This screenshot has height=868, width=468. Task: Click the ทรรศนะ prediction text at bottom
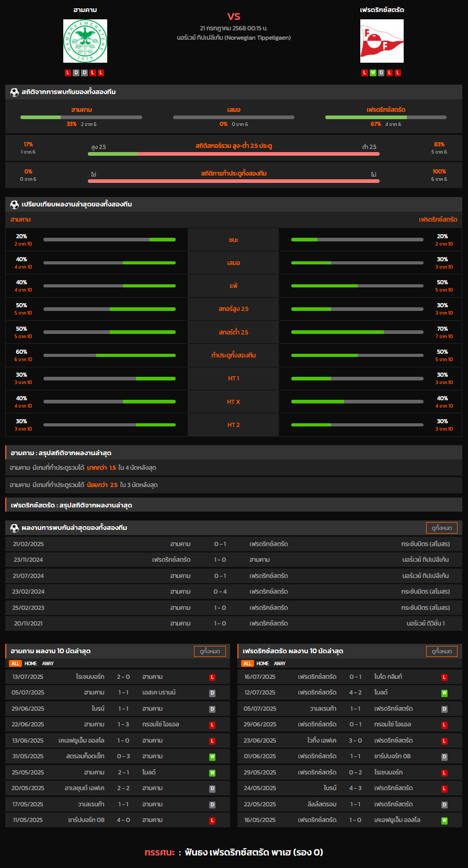coord(234,852)
